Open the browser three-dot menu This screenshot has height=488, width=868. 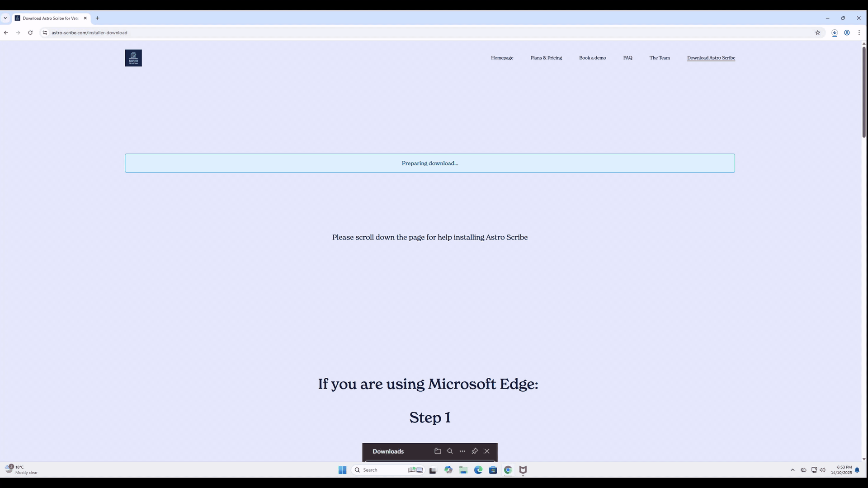click(859, 33)
